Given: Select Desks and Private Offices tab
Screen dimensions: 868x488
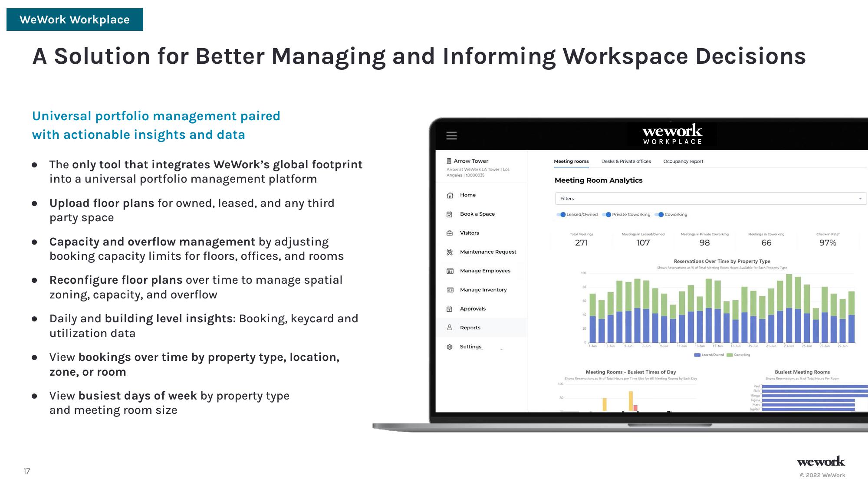Looking at the screenshot, I should click(626, 161).
